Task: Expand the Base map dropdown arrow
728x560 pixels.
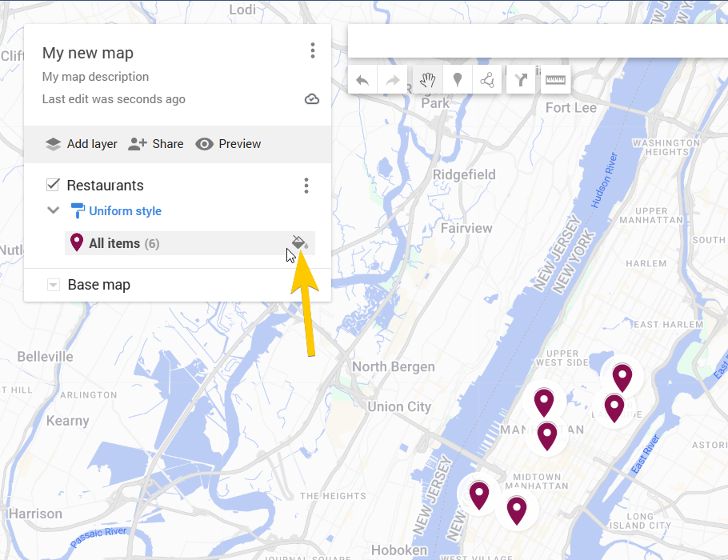Action: point(54,285)
